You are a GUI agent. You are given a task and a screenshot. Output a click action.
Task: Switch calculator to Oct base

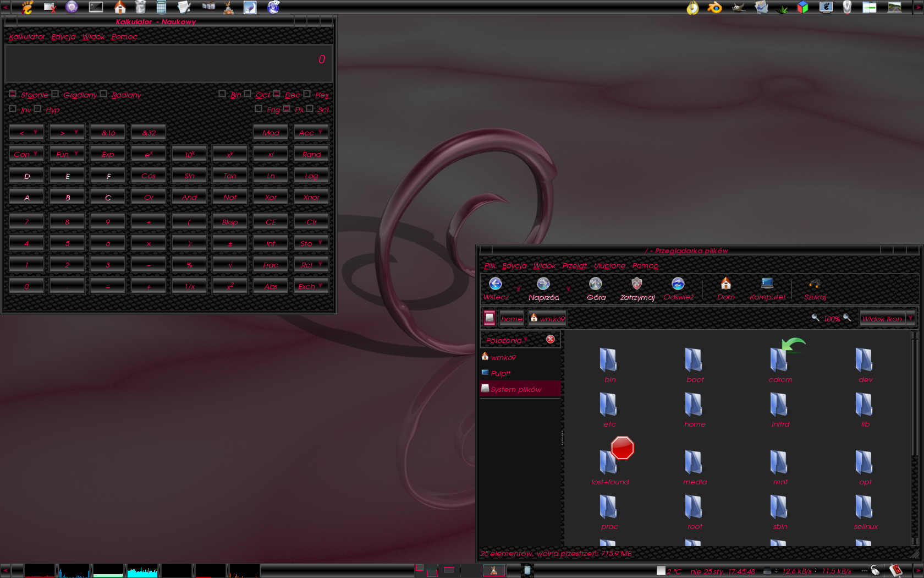tap(257, 95)
